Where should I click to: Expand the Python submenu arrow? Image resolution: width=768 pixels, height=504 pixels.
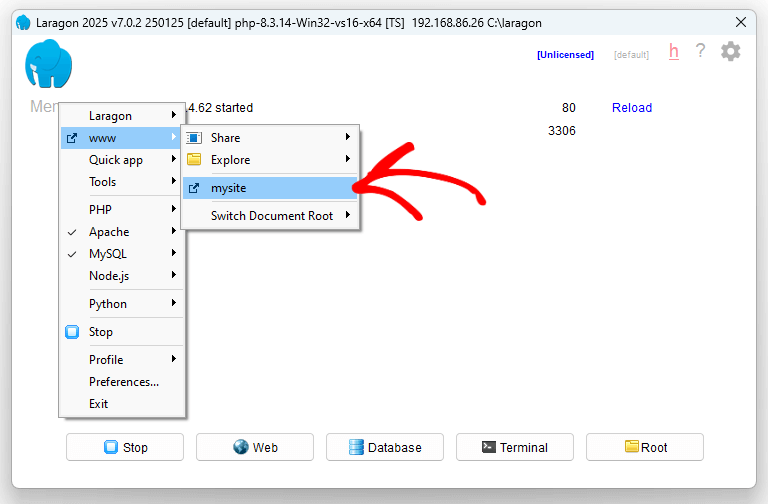coord(173,303)
